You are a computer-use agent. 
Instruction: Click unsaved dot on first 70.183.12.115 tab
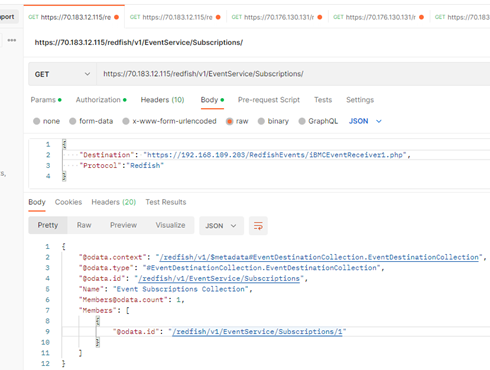coord(116,17)
